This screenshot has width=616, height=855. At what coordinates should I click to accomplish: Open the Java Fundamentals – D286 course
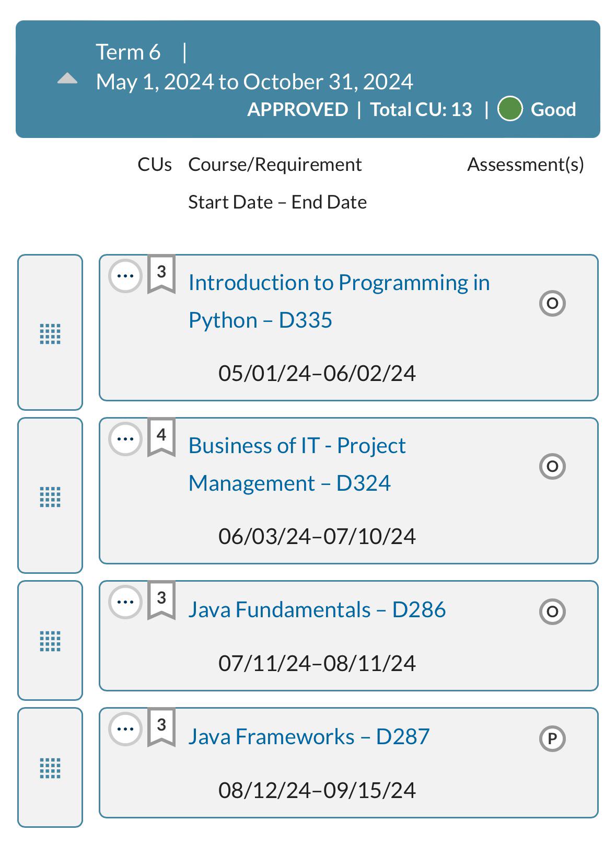click(317, 609)
